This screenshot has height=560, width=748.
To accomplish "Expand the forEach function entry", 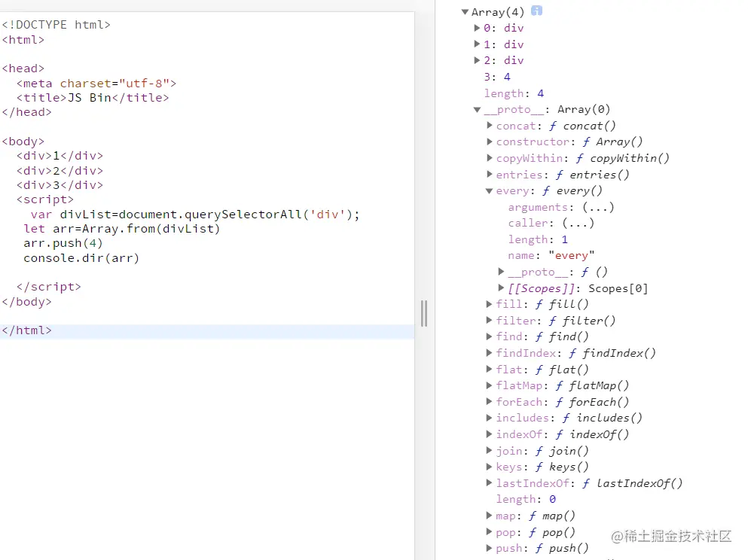I will (x=490, y=402).
